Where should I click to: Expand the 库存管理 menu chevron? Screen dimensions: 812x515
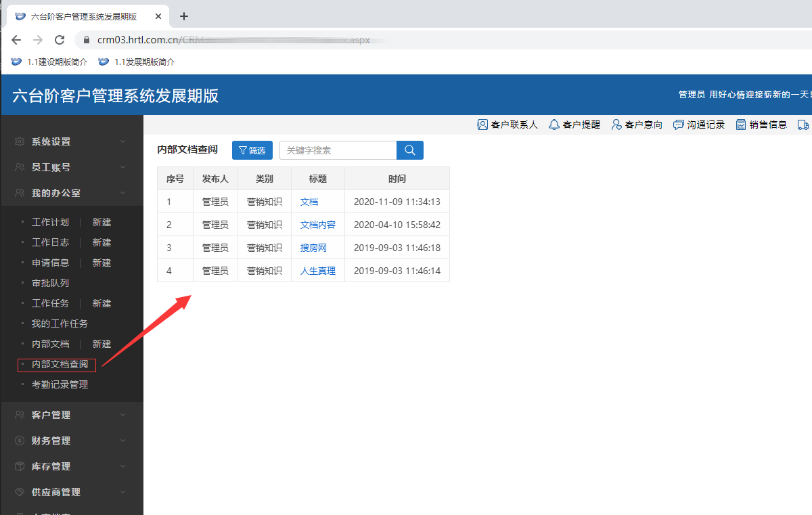click(x=122, y=466)
